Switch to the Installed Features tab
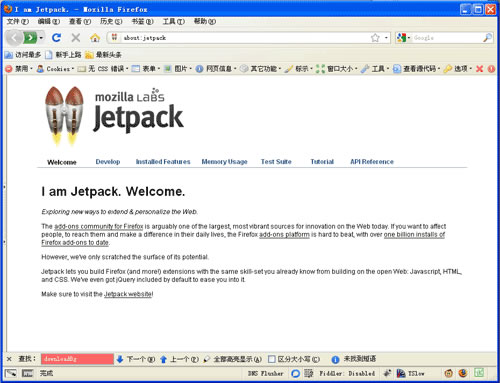500x383 pixels. 163,162
